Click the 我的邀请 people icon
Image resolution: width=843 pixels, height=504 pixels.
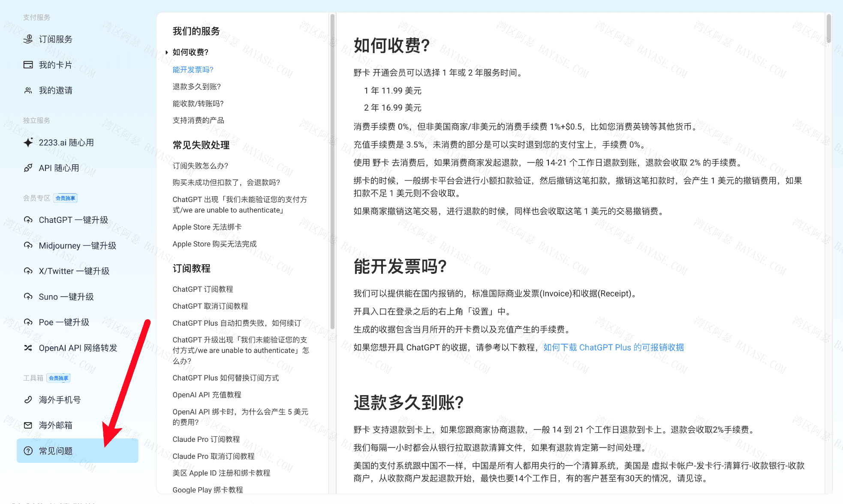28,90
